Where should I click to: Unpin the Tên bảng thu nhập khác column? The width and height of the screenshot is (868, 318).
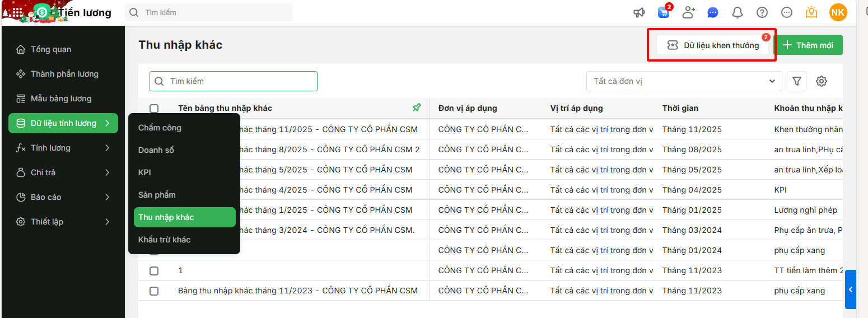point(417,107)
